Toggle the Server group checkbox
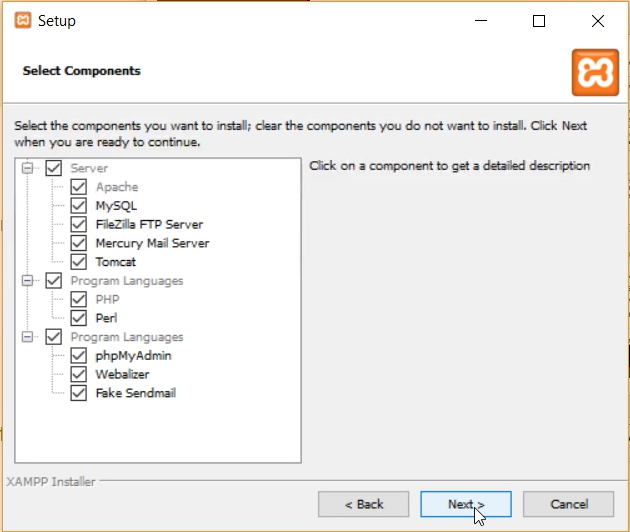Screen dimensions: 630x532 coord(54,169)
